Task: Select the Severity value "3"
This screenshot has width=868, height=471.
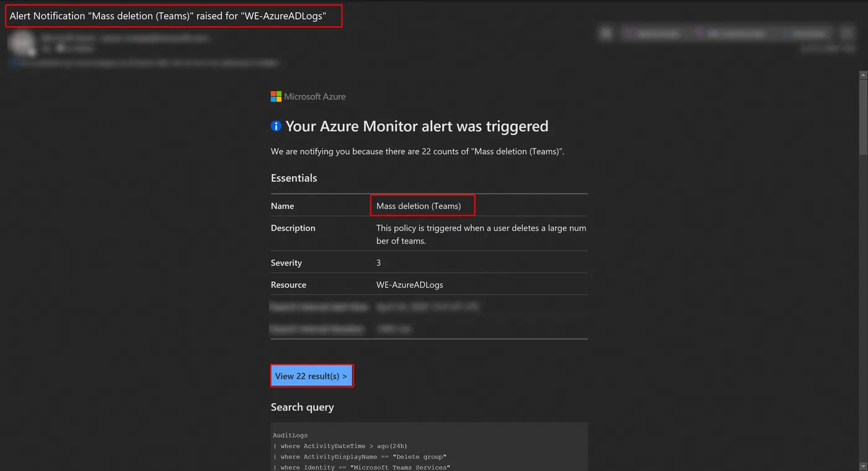Action: click(379, 263)
